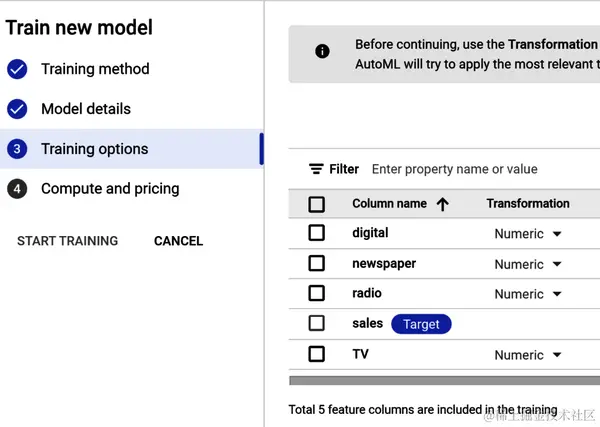Click the filter property name field
Viewport: 600px width, 427px height.
pos(470,169)
